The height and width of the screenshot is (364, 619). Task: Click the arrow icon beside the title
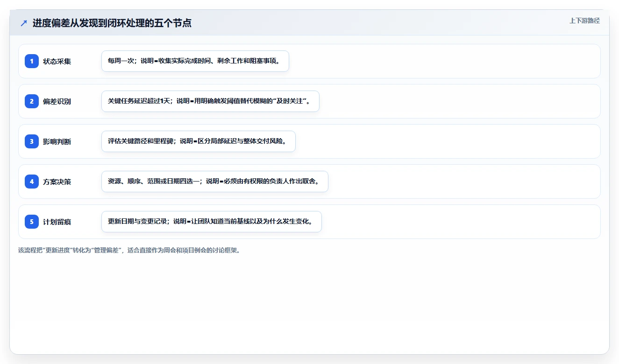tap(23, 23)
